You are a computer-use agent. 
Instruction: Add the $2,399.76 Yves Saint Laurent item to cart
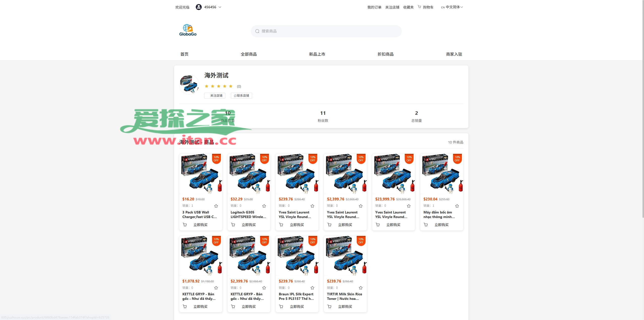329,225
